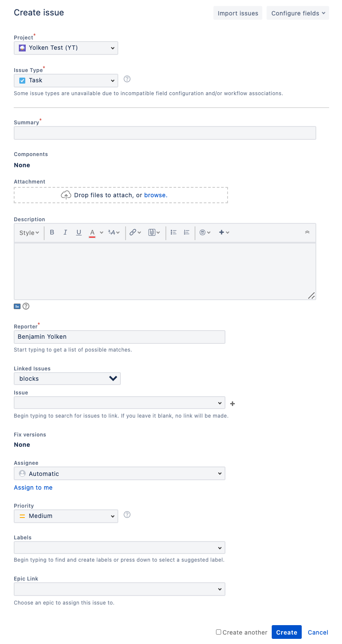Apply italic formatting to description

point(65,232)
